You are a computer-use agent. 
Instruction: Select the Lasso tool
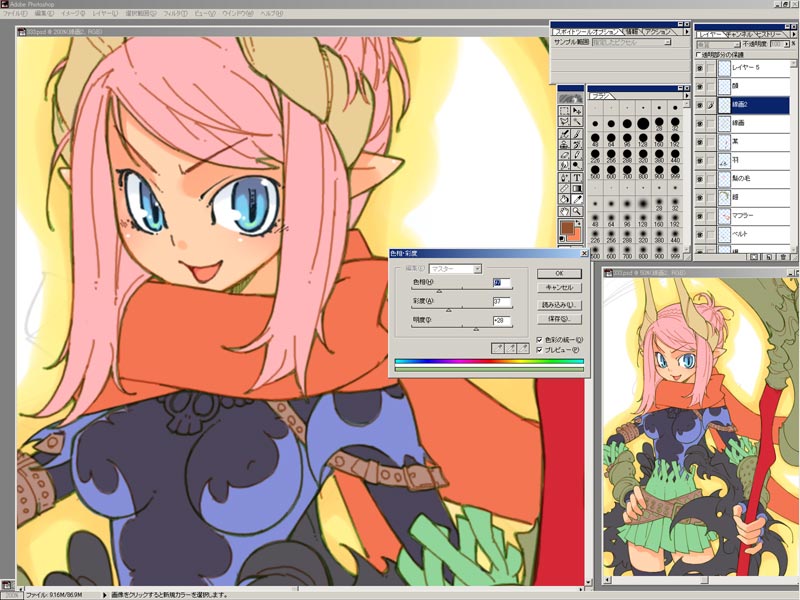[564, 122]
